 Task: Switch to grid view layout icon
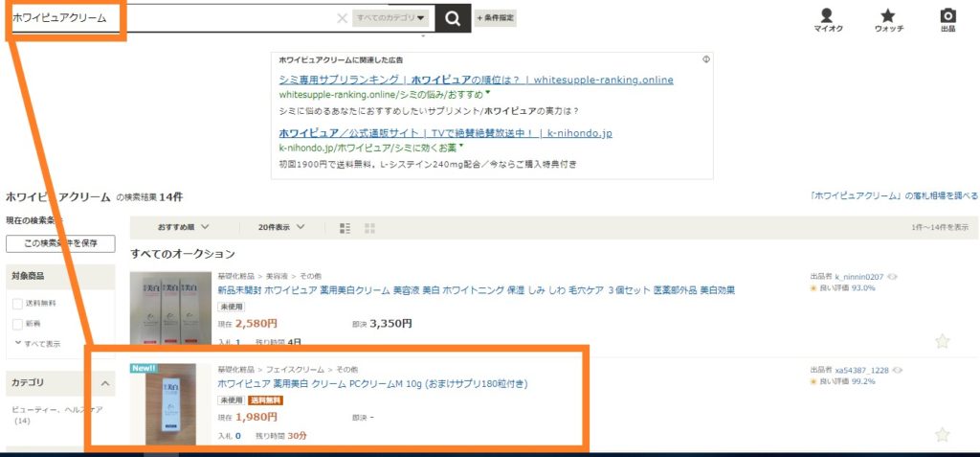click(369, 228)
